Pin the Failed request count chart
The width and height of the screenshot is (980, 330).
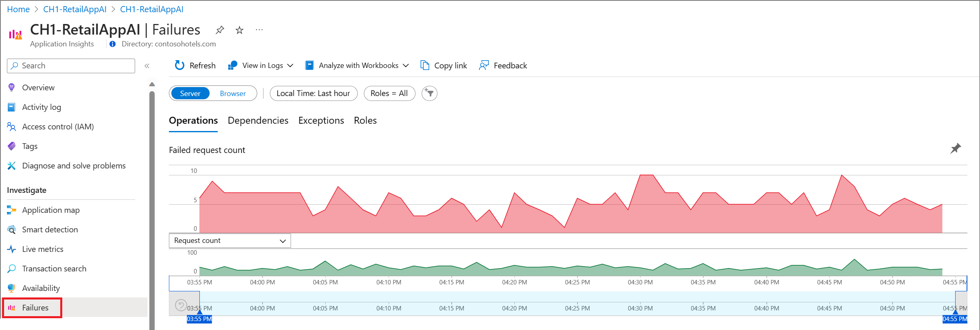(x=955, y=149)
